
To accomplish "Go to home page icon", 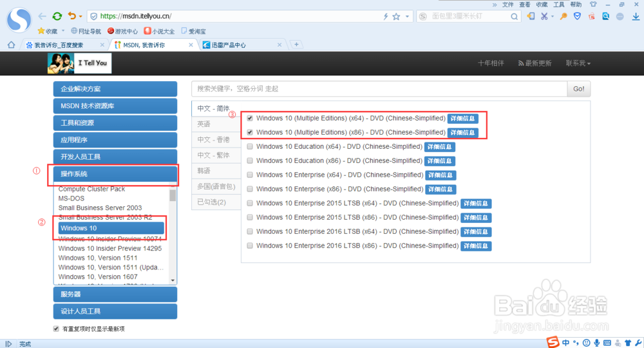I will tap(11, 44).
